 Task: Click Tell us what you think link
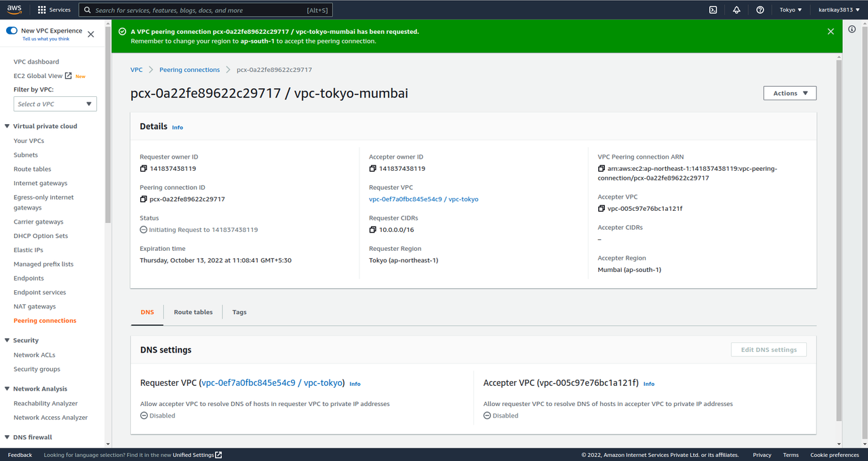[x=46, y=39]
